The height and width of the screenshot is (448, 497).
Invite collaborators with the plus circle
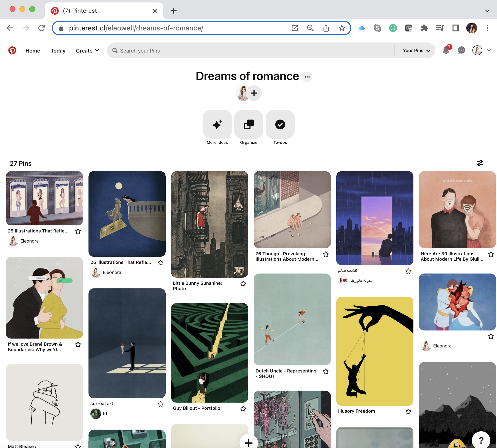tap(254, 93)
